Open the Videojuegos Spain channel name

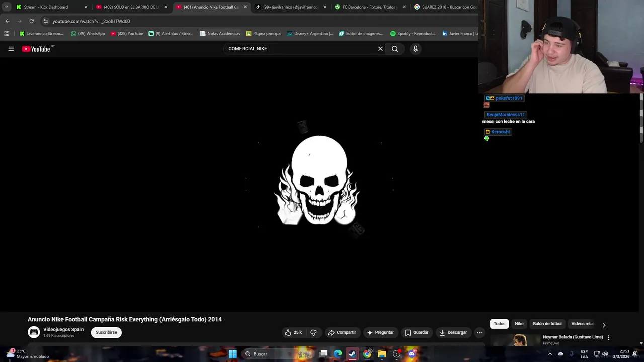point(63,330)
